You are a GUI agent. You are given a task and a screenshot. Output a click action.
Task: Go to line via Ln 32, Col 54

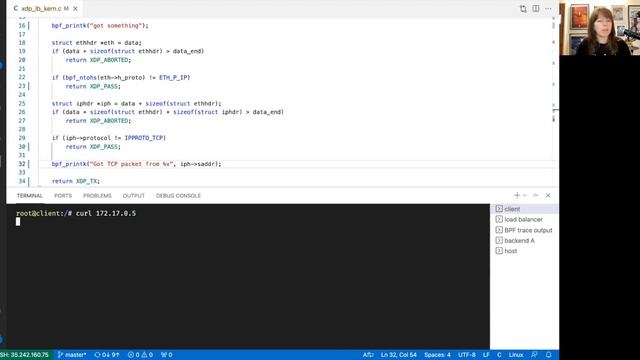(399, 355)
